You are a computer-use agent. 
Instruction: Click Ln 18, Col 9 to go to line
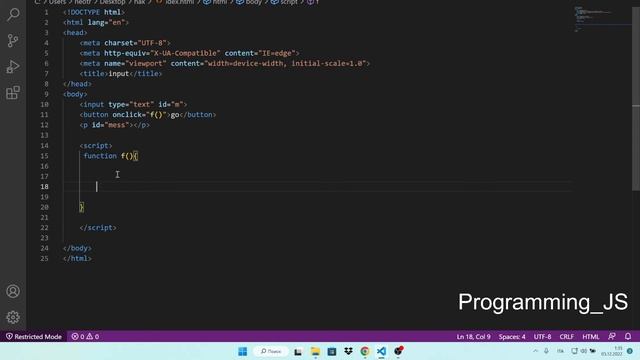click(473, 337)
